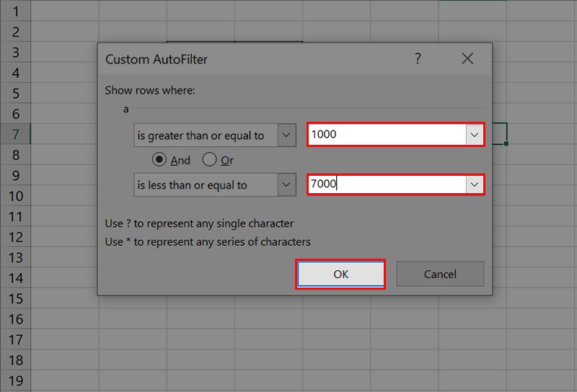The image size is (577, 392).
Task: Select row 2 header
Action: click(15, 32)
